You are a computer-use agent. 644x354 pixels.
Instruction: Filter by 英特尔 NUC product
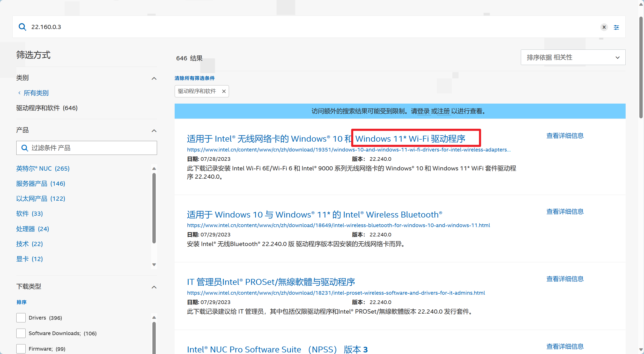pos(43,169)
